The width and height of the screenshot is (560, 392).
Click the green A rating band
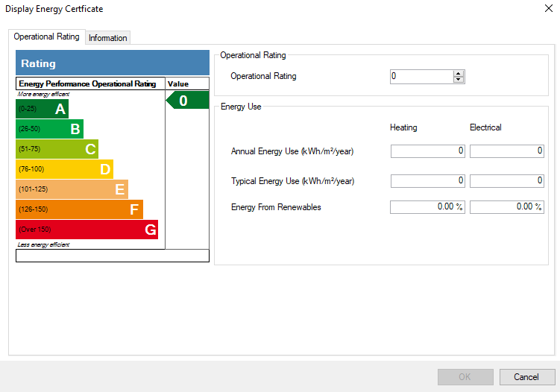point(43,110)
